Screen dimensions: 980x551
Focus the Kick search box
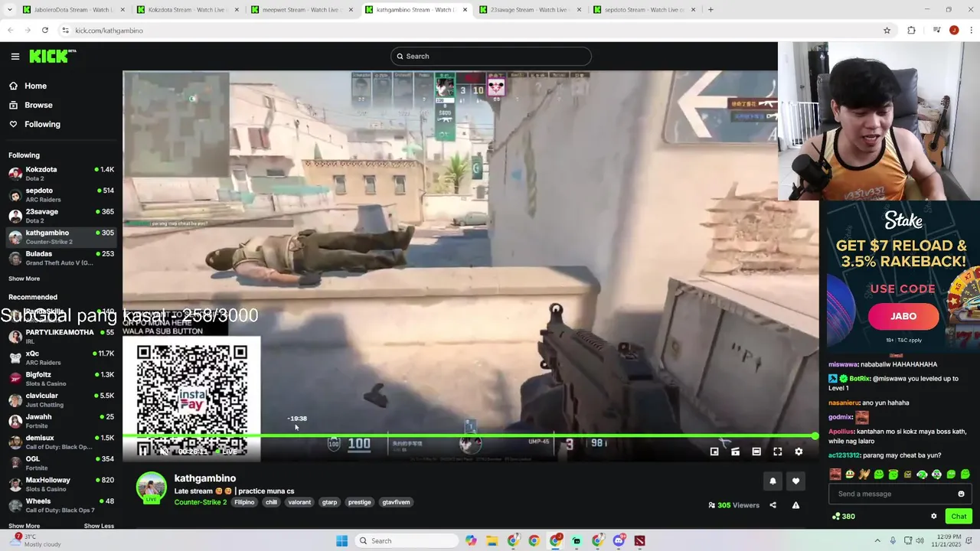[491, 56]
